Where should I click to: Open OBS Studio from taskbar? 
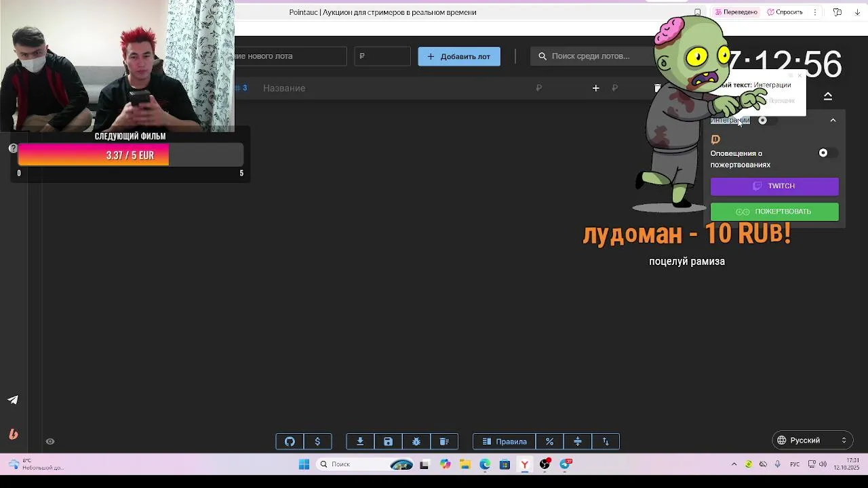pos(545,464)
